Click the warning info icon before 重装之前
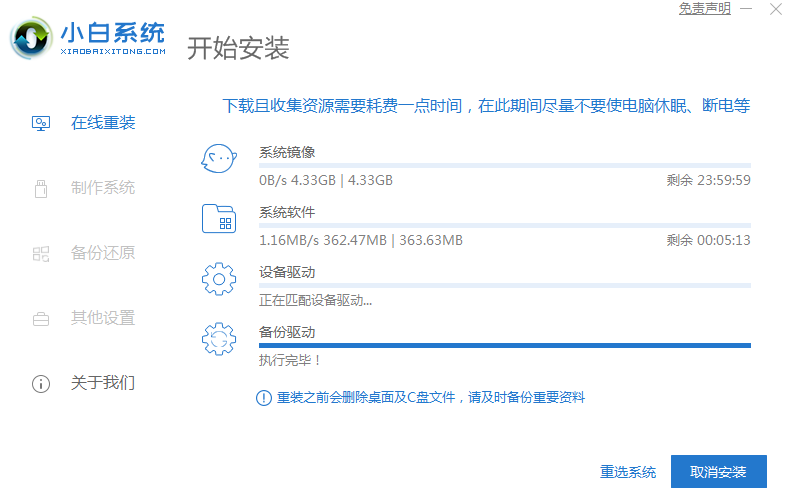This screenshot has height=495, width=786. [x=264, y=398]
